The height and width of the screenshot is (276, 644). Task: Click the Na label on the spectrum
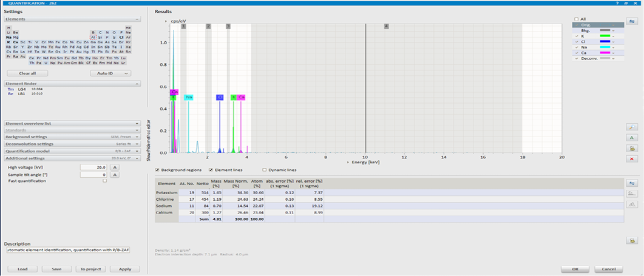point(189,97)
